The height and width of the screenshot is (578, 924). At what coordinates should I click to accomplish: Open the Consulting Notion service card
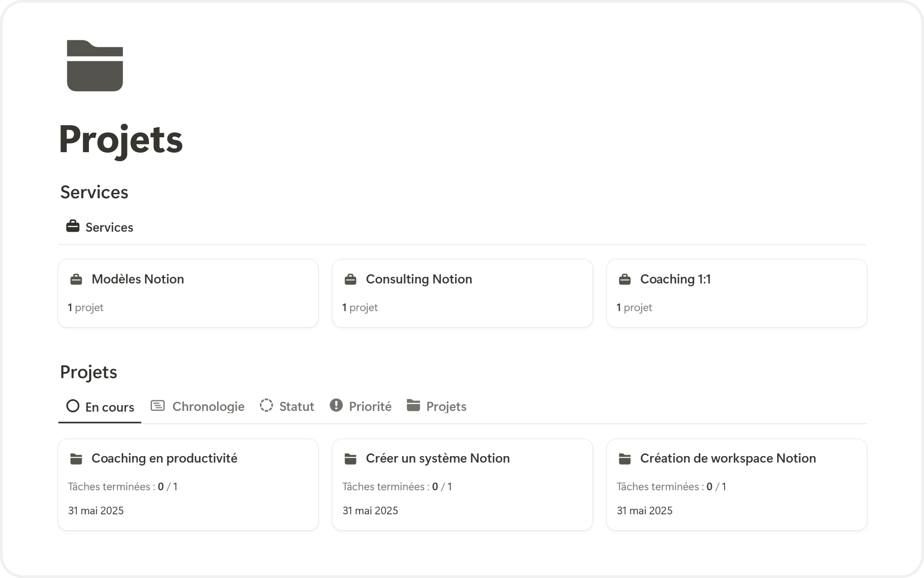pos(419,279)
